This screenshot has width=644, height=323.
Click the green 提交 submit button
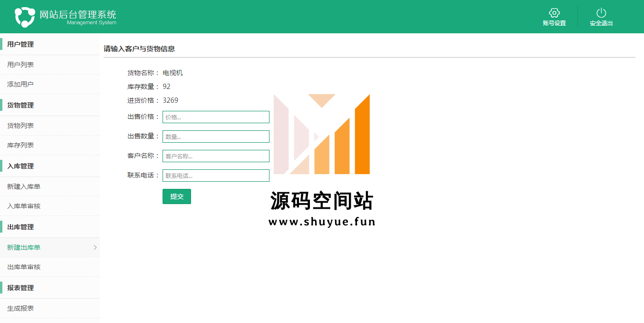pyautogui.click(x=177, y=196)
